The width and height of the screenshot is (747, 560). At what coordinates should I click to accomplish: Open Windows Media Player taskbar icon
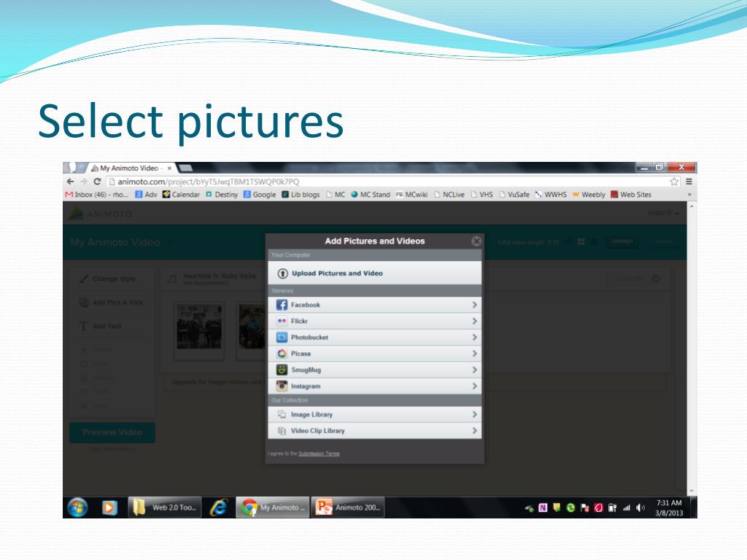pyautogui.click(x=109, y=507)
